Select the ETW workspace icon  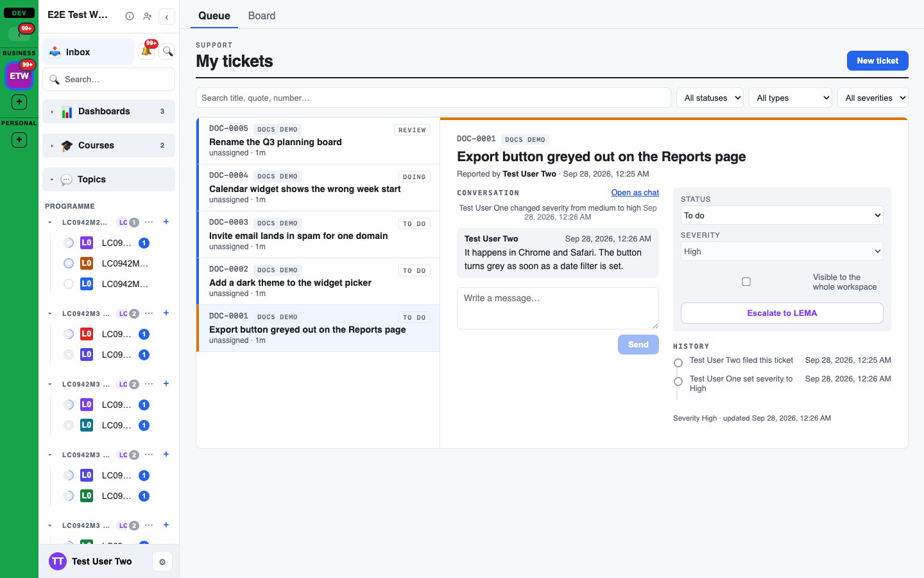pos(19,76)
